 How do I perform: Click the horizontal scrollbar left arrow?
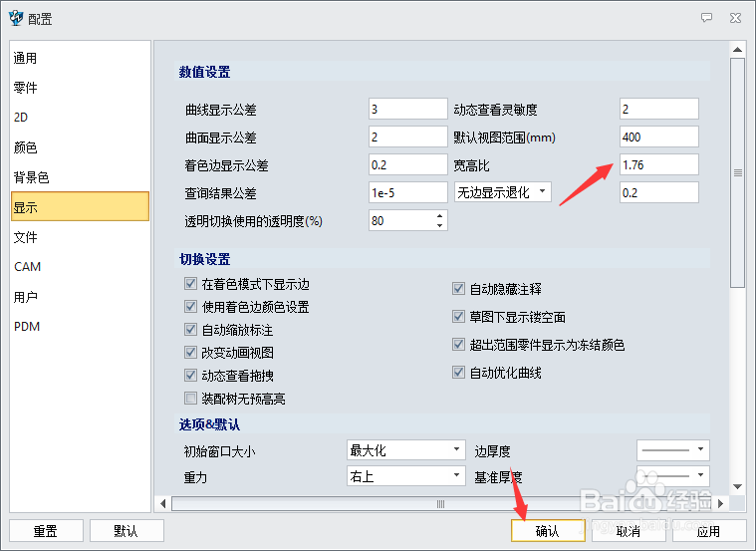(163, 504)
